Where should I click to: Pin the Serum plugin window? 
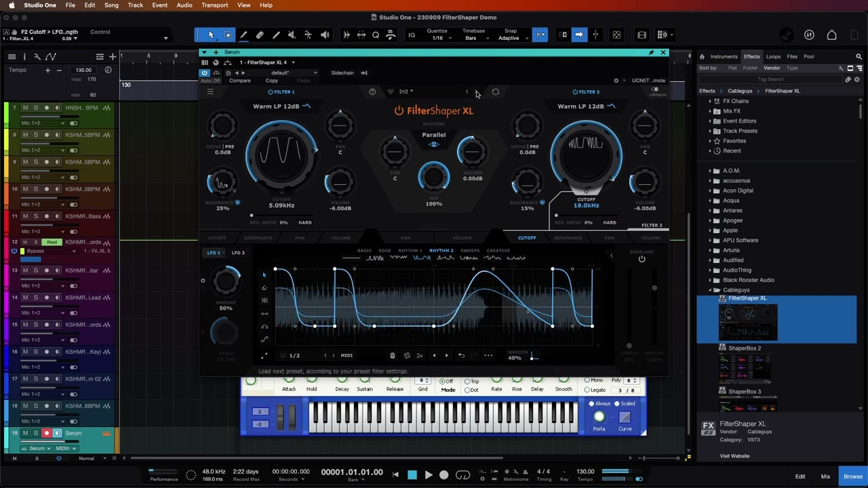[651, 52]
